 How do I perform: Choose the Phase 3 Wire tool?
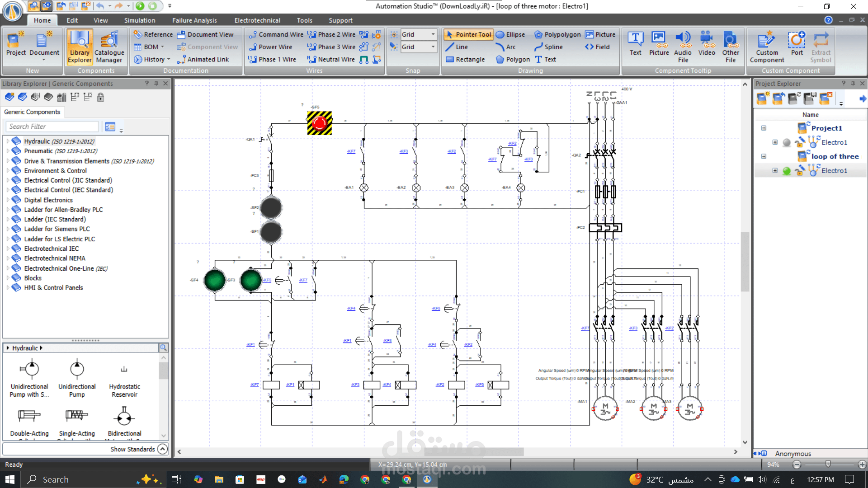point(331,47)
